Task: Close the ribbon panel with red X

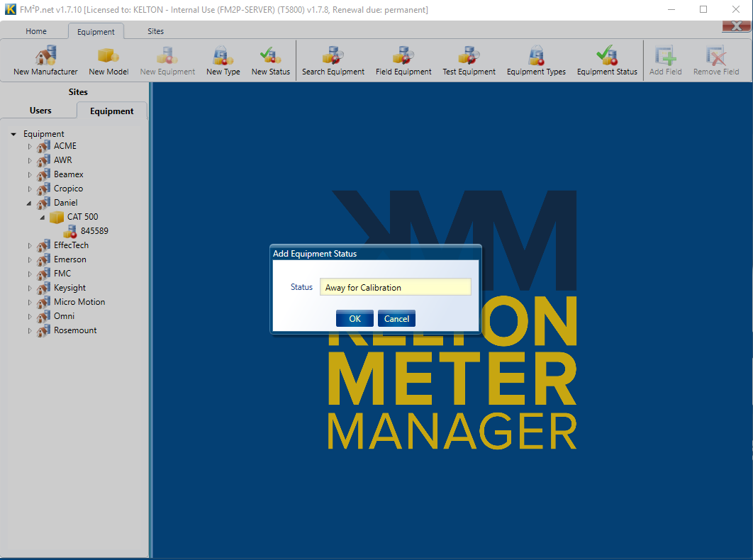Action: point(736,26)
